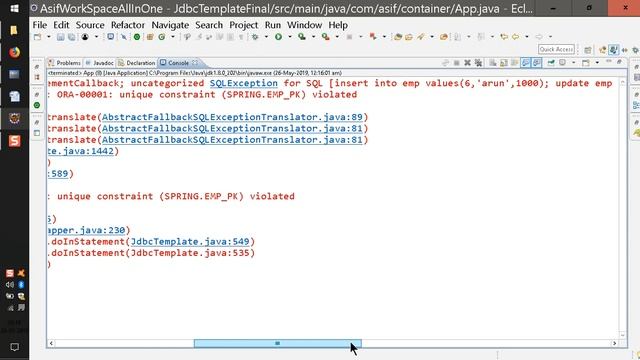Click the Open Perspective icon

[588, 50]
